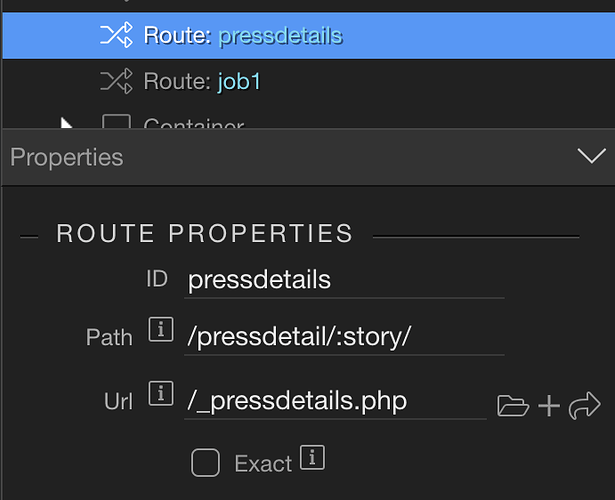Enable the Exact checkbox
615x500 pixels.
tap(205, 463)
